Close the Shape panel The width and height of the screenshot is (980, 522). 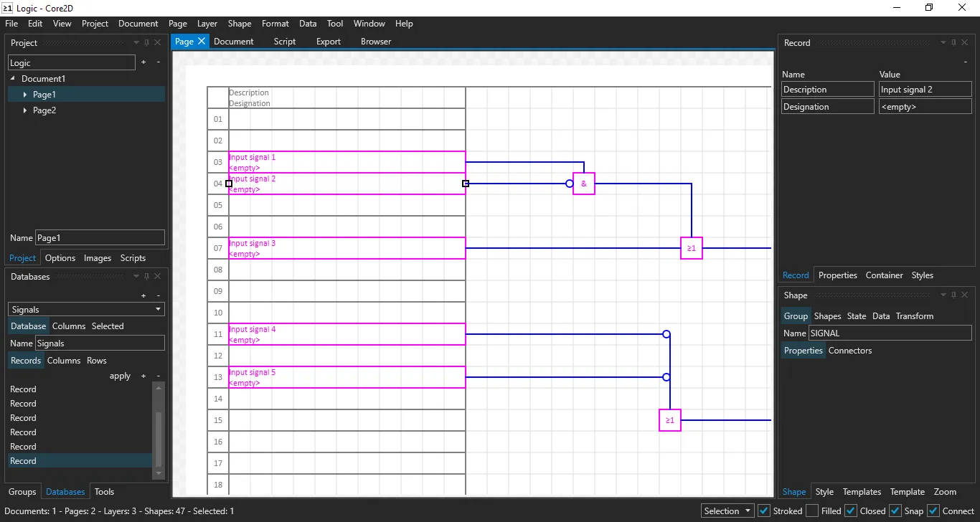pyautogui.click(x=965, y=295)
